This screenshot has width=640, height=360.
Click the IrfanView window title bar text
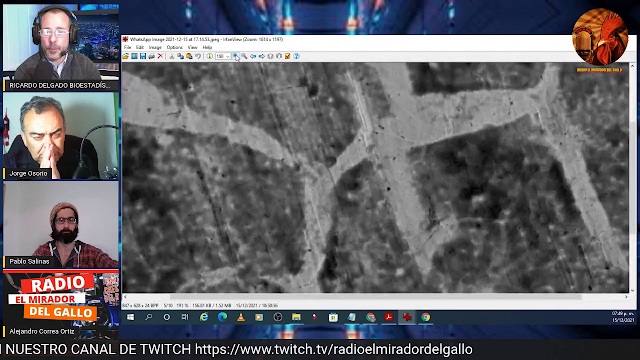[x=206, y=40]
